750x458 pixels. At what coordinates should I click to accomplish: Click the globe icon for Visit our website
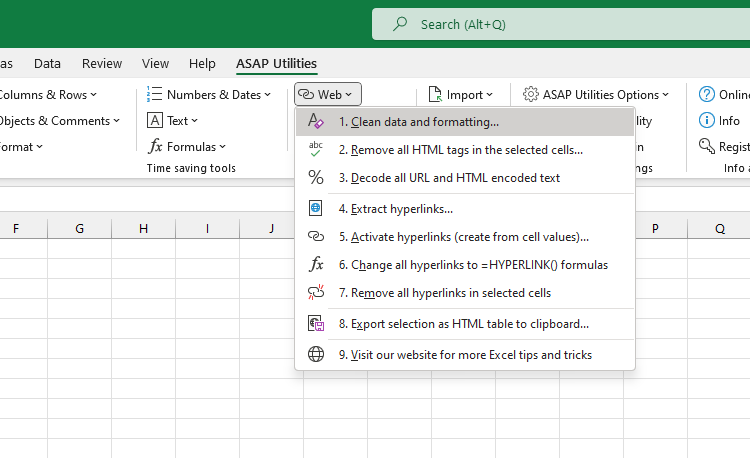coord(316,354)
